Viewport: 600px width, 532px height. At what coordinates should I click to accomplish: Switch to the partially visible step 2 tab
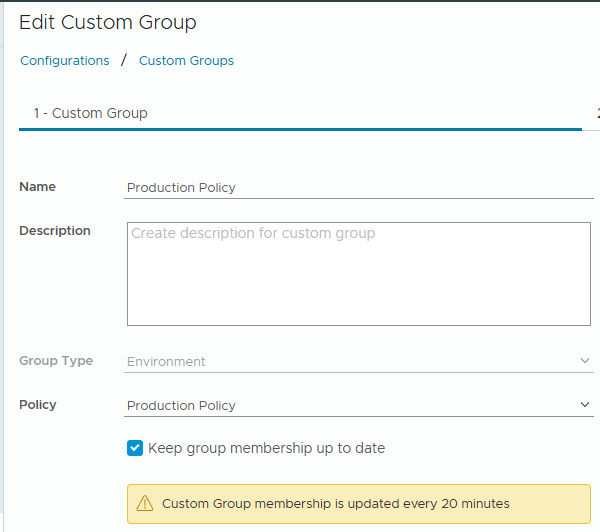click(x=597, y=113)
